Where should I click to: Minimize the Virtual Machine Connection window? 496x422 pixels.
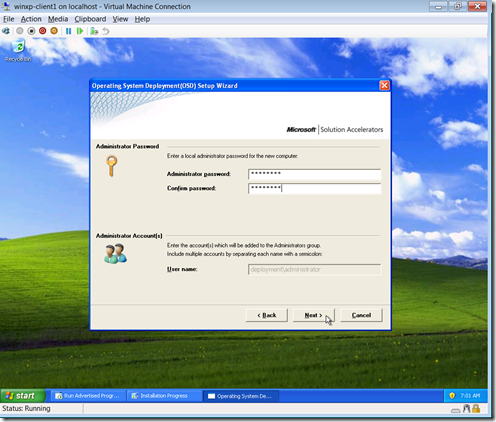click(x=438, y=7)
